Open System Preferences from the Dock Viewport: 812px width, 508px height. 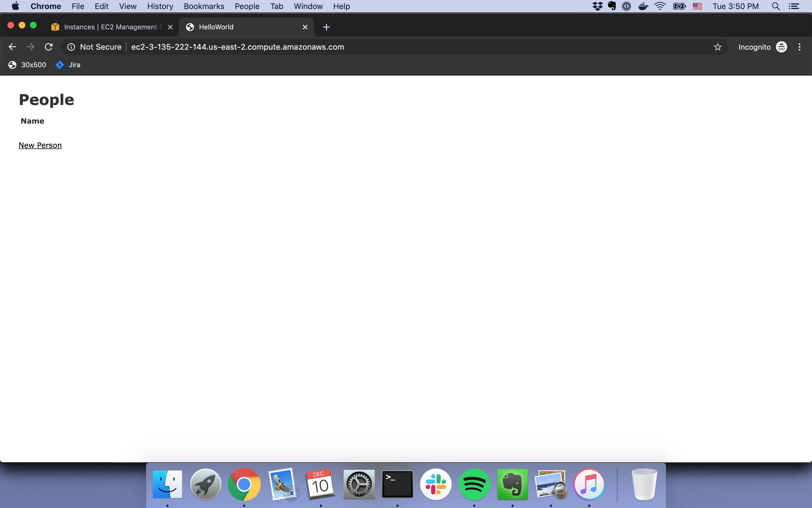359,484
